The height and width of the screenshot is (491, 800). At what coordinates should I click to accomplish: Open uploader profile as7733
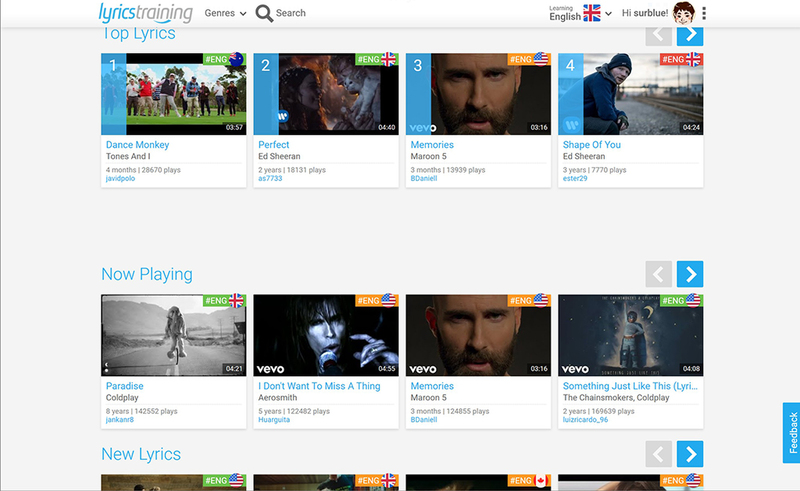tap(270, 179)
